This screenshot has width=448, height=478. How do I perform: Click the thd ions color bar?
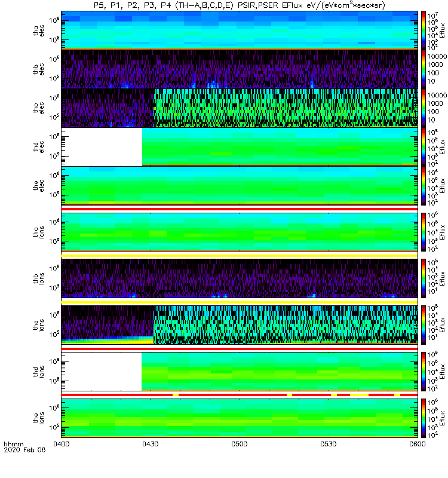(424, 372)
